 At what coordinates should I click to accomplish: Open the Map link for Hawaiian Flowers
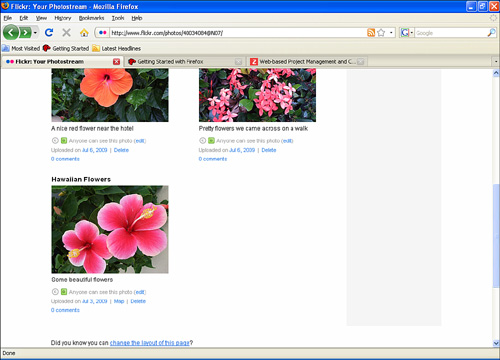[119, 301]
